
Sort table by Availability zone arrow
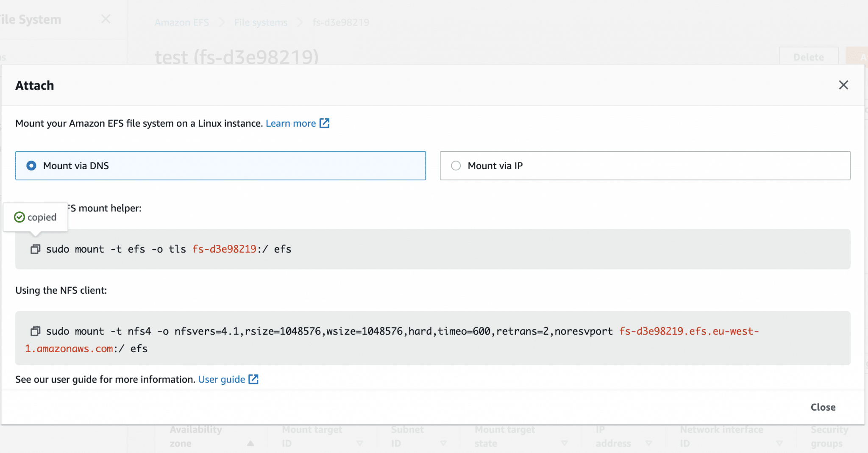(250, 443)
